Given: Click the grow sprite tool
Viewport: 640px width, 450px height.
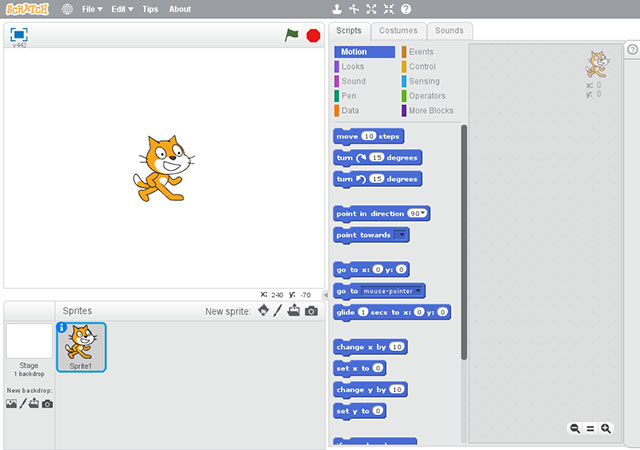Looking at the screenshot, I should pyautogui.click(x=372, y=9).
